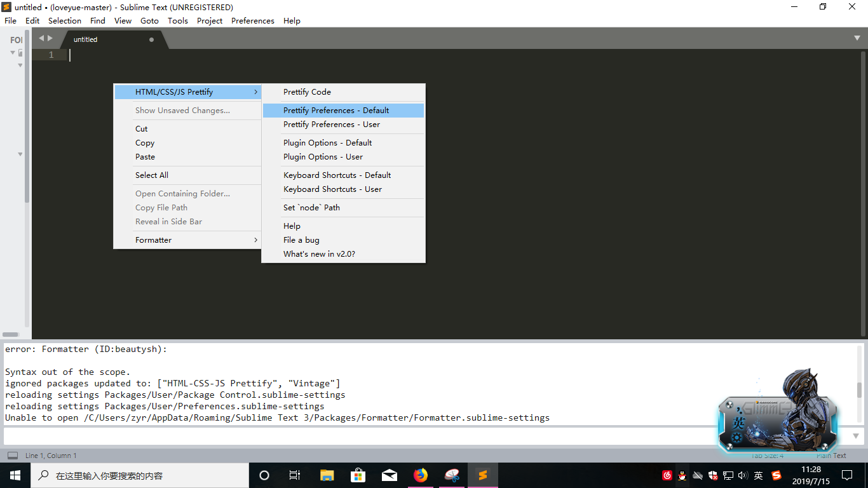Click the volume speaker tray icon
This screenshot has width=868, height=488.
(743, 475)
